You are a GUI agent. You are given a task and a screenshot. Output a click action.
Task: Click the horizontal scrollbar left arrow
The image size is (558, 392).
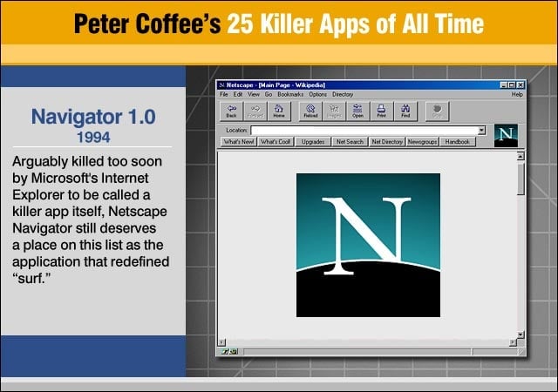coord(221,342)
